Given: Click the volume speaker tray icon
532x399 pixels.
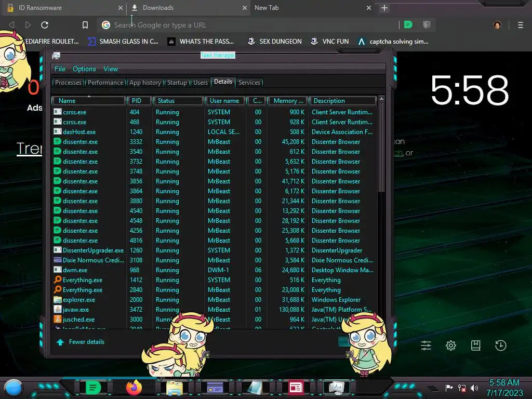Looking at the screenshot, I should pyautogui.click(x=474, y=388).
